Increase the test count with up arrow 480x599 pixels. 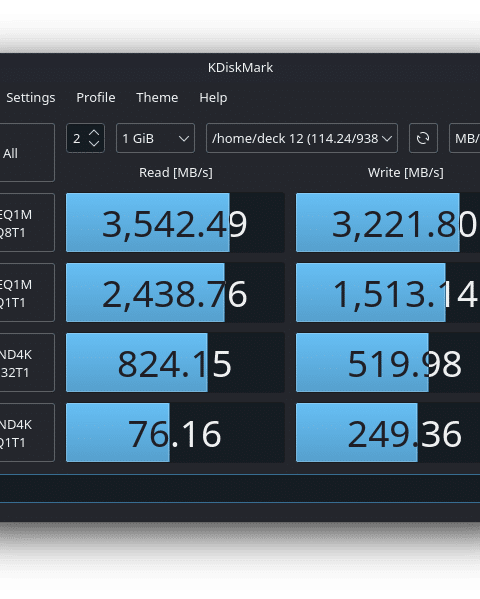coord(94,133)
